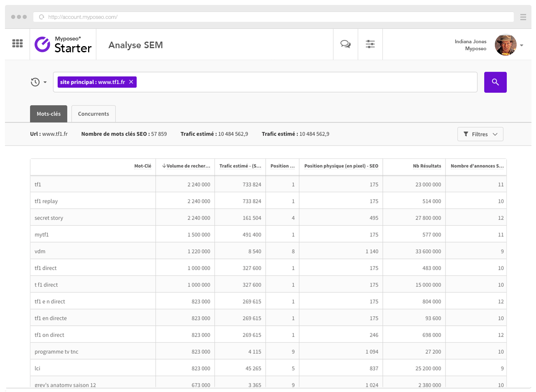Click results count 93 600

pyautogui.click(x=433, y=318)
